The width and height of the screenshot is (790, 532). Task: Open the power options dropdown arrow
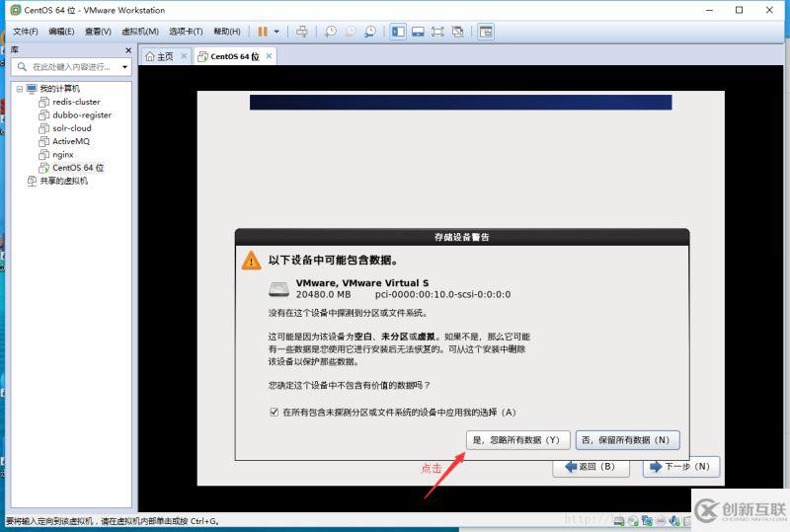pyautogui.click(x=276, y=32)
